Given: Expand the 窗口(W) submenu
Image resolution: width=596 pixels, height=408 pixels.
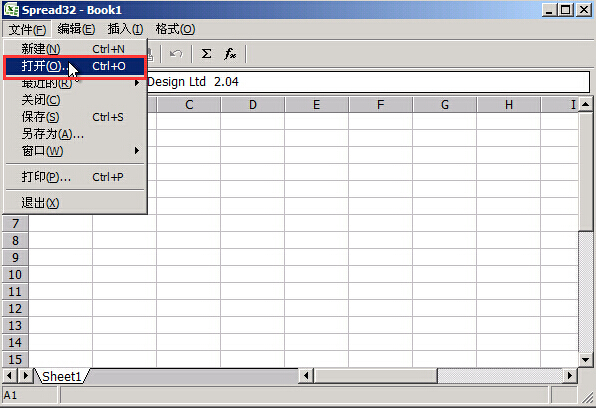Looking at the screenshot, I should [x=75, y=151].
